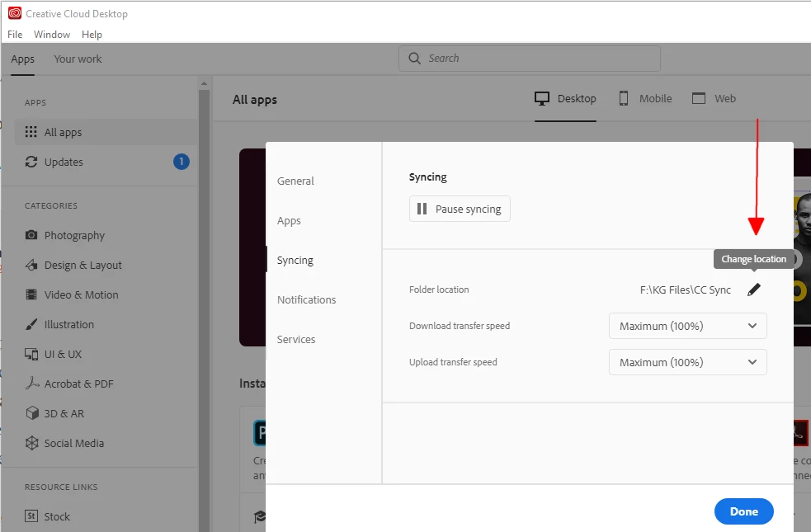Click the Updates count badge

[181, 162]
